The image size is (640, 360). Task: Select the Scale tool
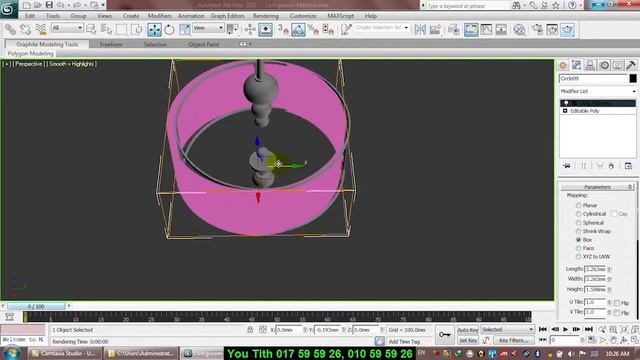pyautogui.click(x=184, y=29)
